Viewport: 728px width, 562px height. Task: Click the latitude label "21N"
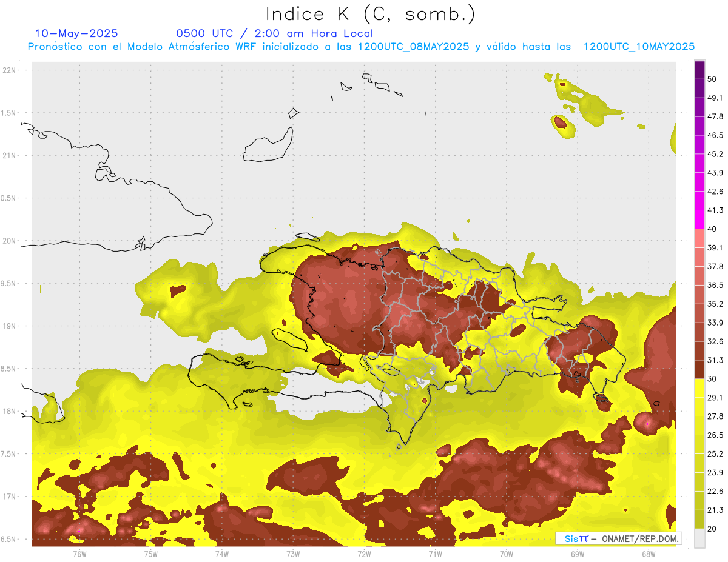pos(10,155)
